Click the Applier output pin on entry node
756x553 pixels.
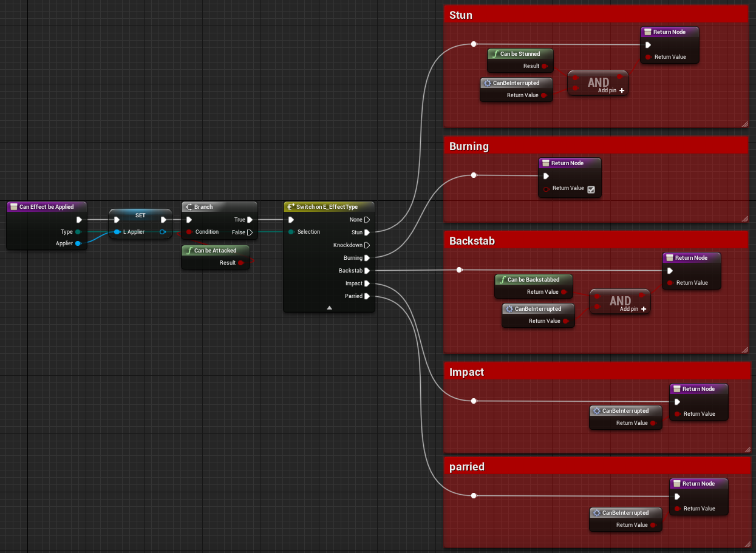point(78,243)
